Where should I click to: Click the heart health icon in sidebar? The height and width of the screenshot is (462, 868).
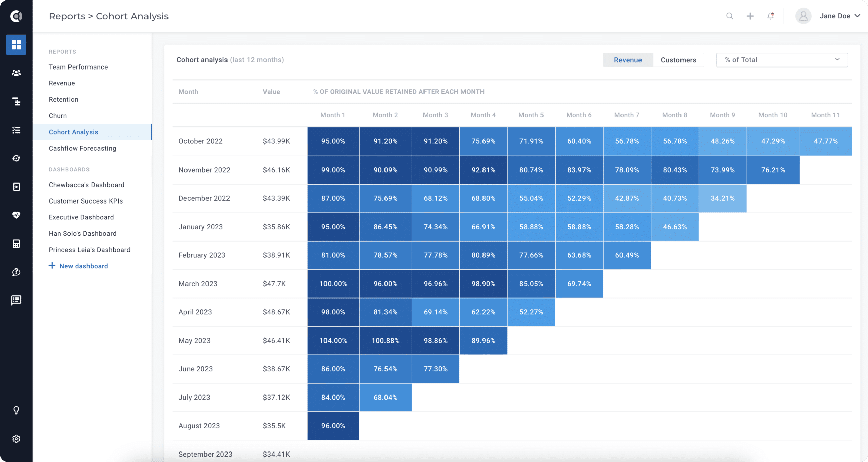pyautogui.click(x=16, y=215)
